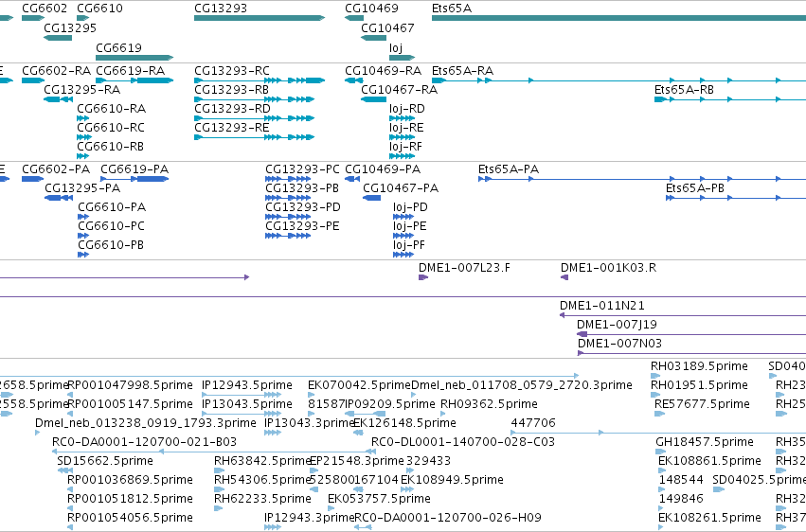Click transcript CG13295-RA
Screen dimensions: 806x532
[x=81, y=89]
